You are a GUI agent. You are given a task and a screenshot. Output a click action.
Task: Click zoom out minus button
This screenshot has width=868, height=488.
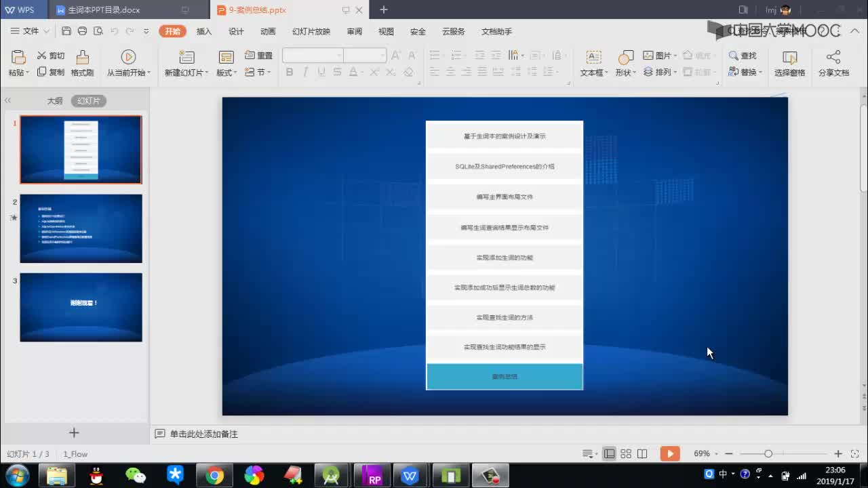tap(729, 453)
